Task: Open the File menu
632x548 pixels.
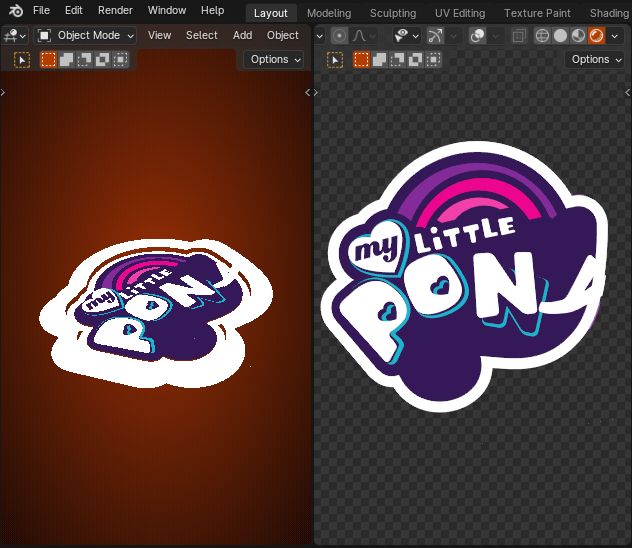Action: tap(41, 10)
